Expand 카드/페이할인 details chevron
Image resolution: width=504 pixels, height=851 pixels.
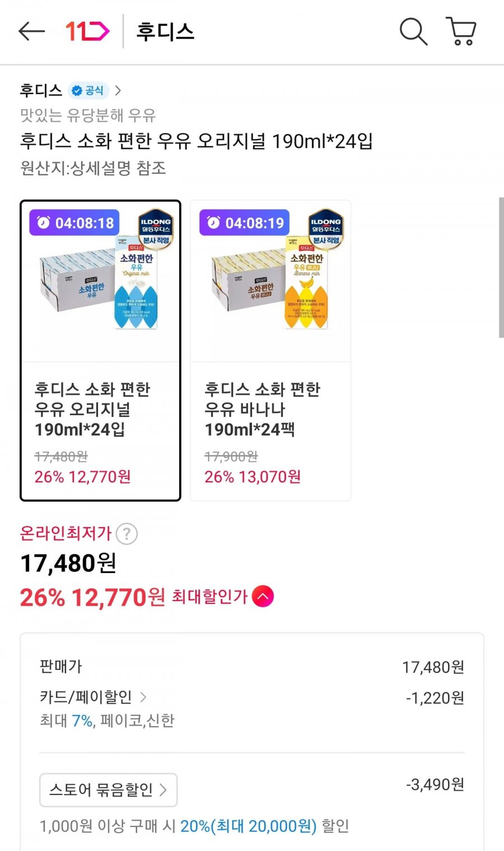(x=143, y=697)
